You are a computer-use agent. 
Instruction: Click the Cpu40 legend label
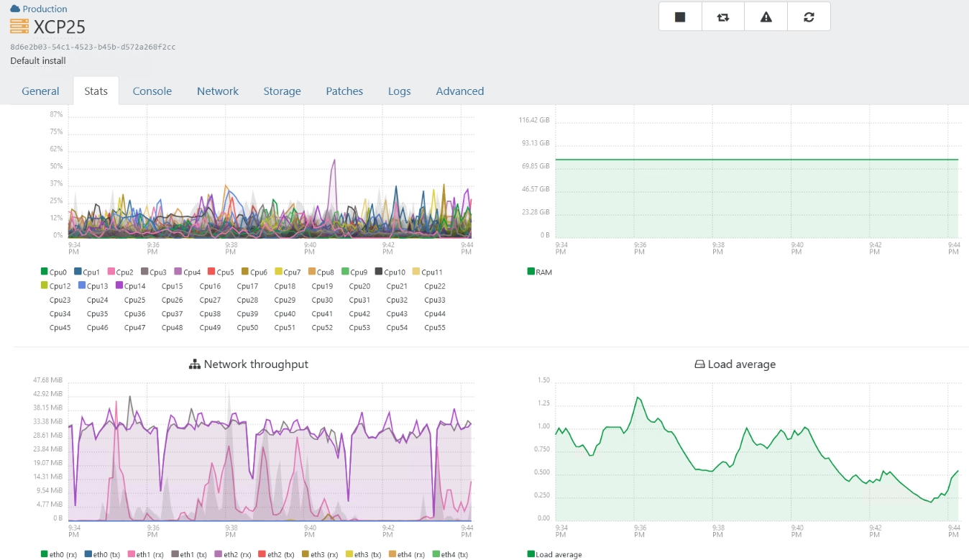[x=285, y=313]
